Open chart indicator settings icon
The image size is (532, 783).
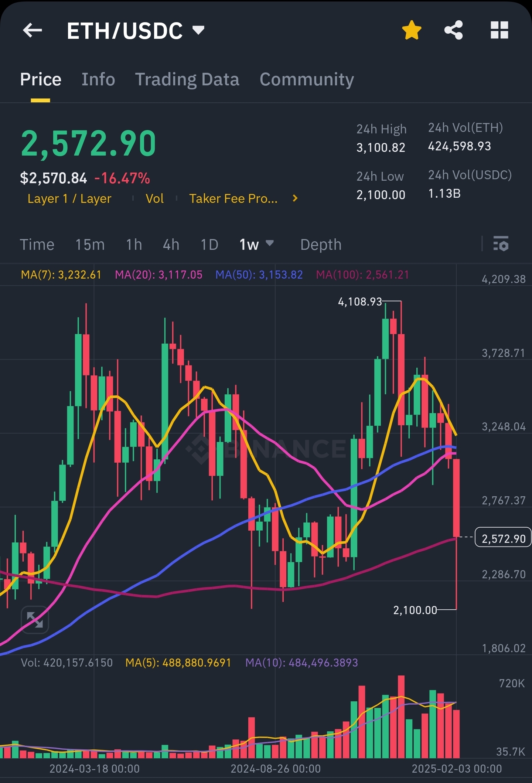[501, 244]
